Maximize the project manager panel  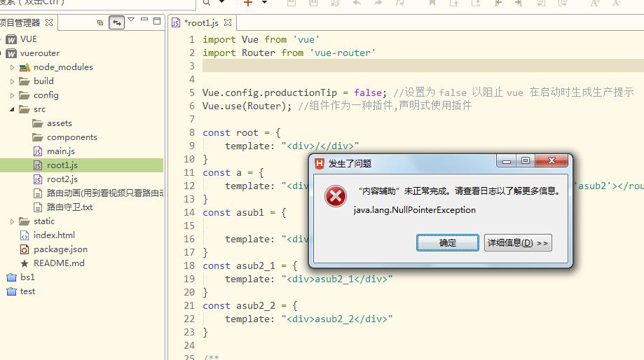[157, 22]
